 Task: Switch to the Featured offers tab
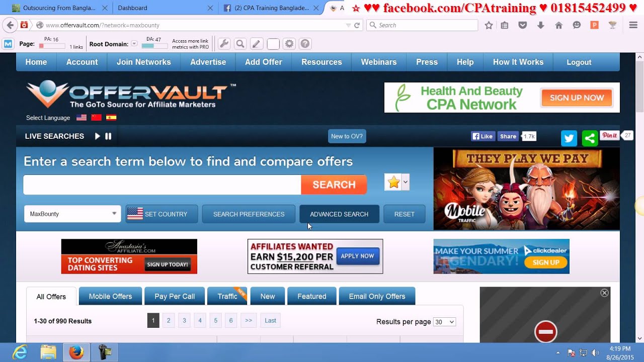[312, 296]
